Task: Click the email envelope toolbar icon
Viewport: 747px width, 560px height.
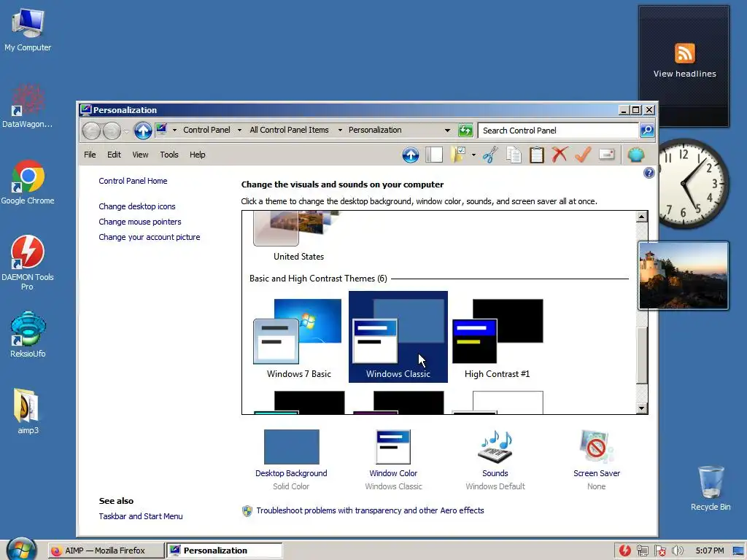Action: 606,155
